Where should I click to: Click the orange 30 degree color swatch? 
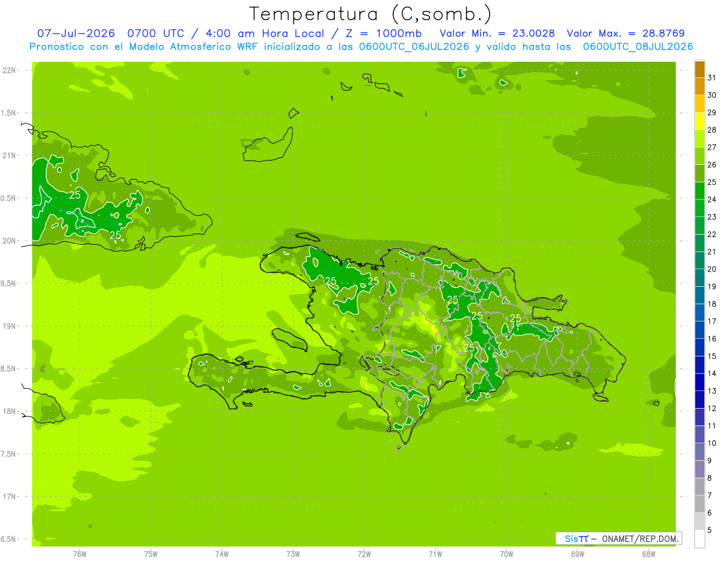click(699, 87)
